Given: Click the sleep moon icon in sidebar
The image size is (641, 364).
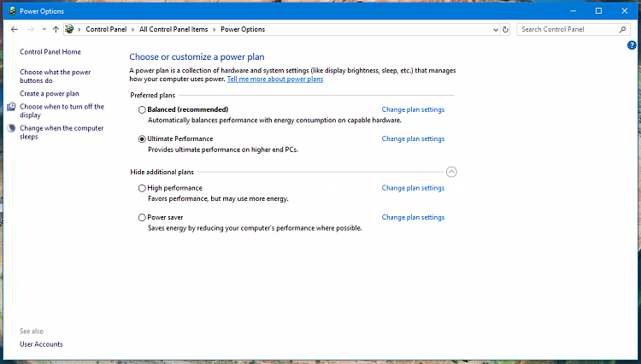Looking at the screenshot, I should click(11, 128).
